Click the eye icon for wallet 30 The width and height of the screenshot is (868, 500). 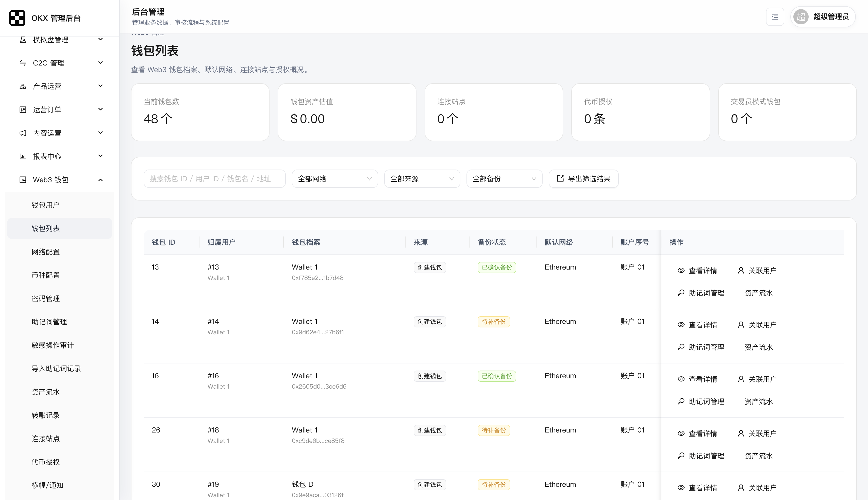pos(681,487)
